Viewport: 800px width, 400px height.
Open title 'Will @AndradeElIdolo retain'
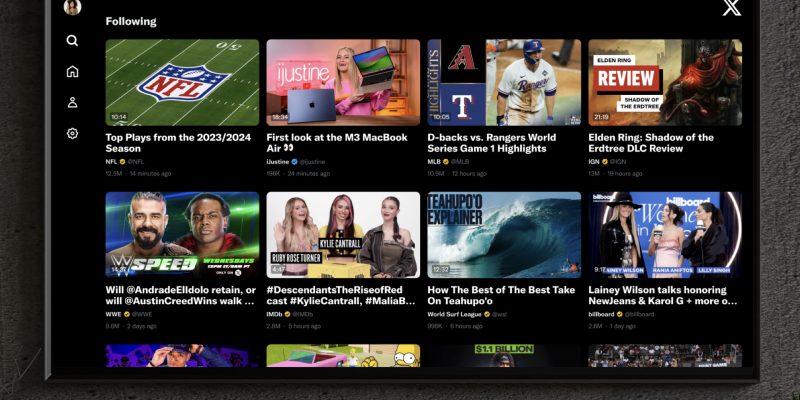pyautogui.click(x=181, y=295)
